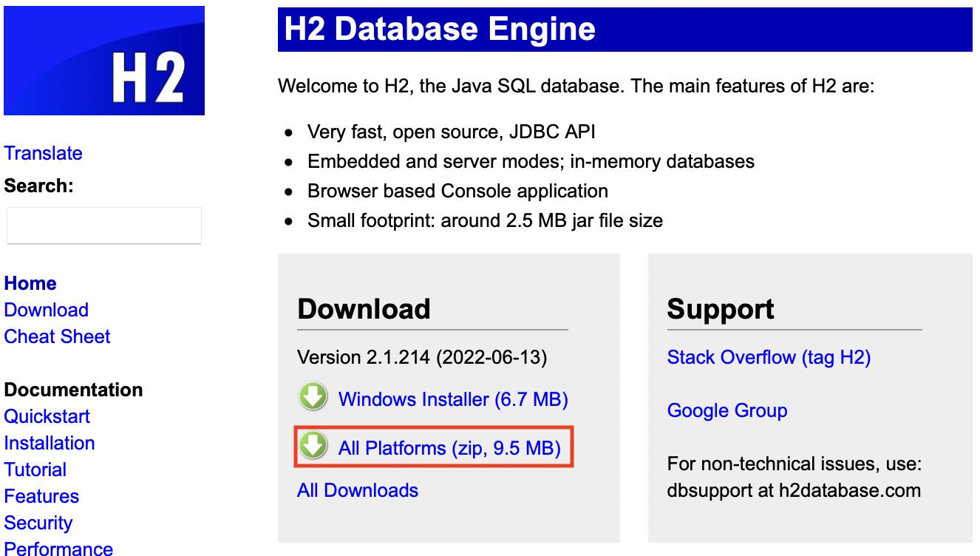Open Stack Overflow (tag H2) link
980x556 pixels.
coord(769,358)
